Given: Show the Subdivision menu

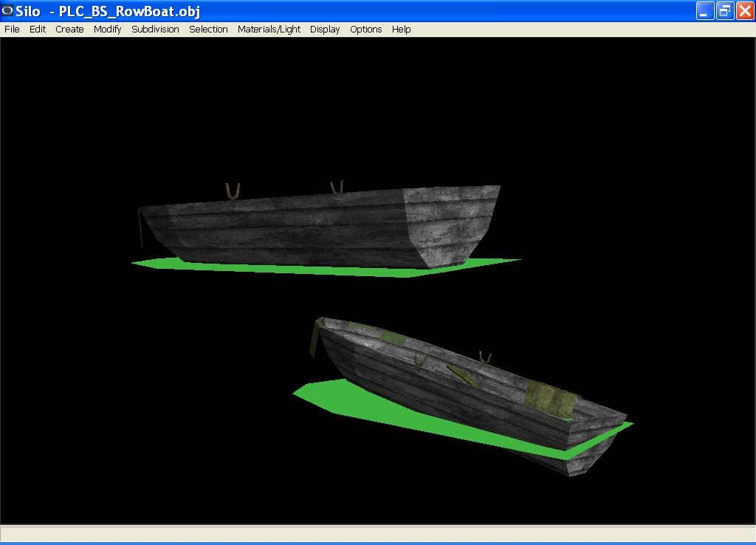Looking at the screenshot, I should (x=155, y=30).
